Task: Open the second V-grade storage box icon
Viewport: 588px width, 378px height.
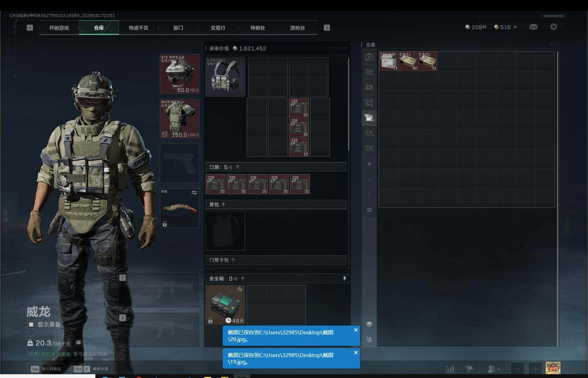Action: 369,133
